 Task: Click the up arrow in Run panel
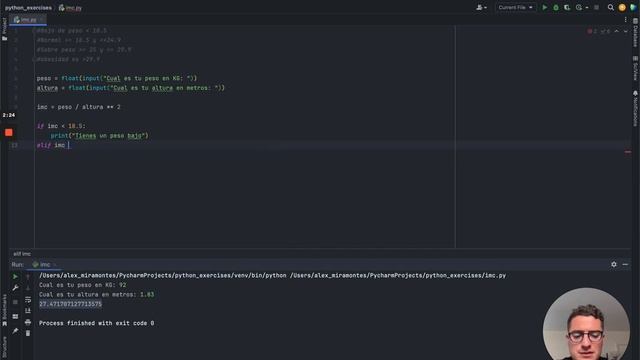(x=28, y=277)
